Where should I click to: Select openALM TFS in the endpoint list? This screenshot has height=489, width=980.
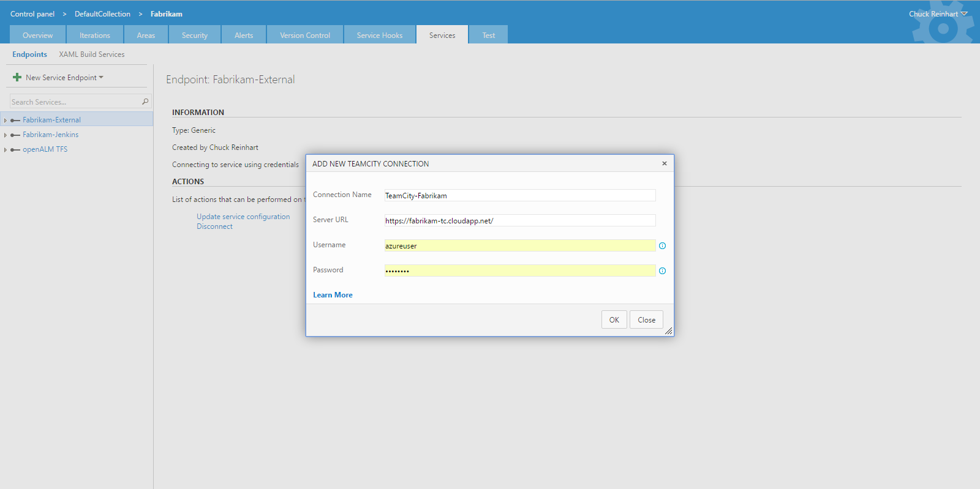click(x=45, y=149)
